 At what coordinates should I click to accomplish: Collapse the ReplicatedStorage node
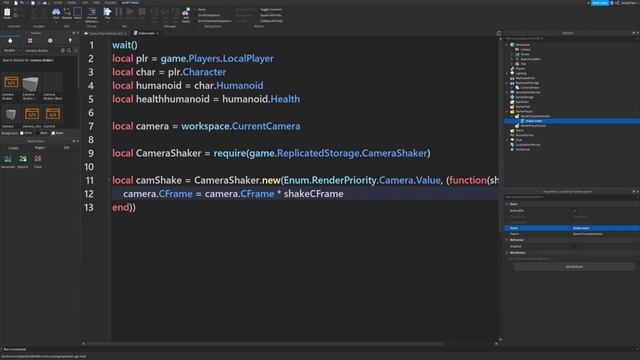(507, 83)
